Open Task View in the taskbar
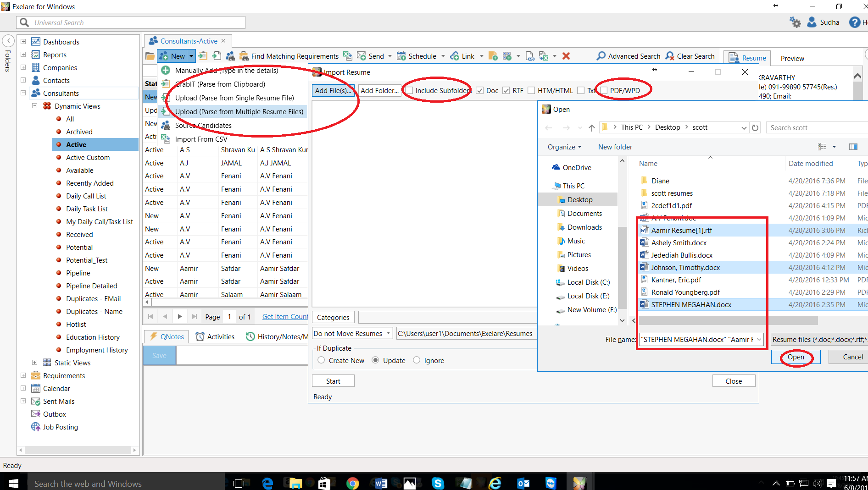 239,483
